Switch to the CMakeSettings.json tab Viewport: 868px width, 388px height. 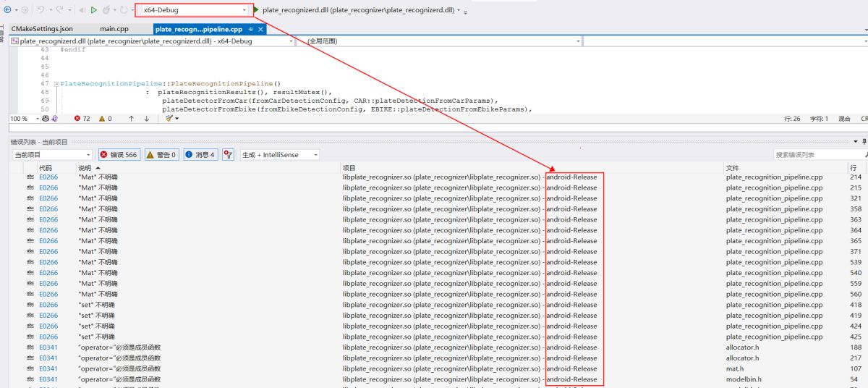tap(42, 29)
